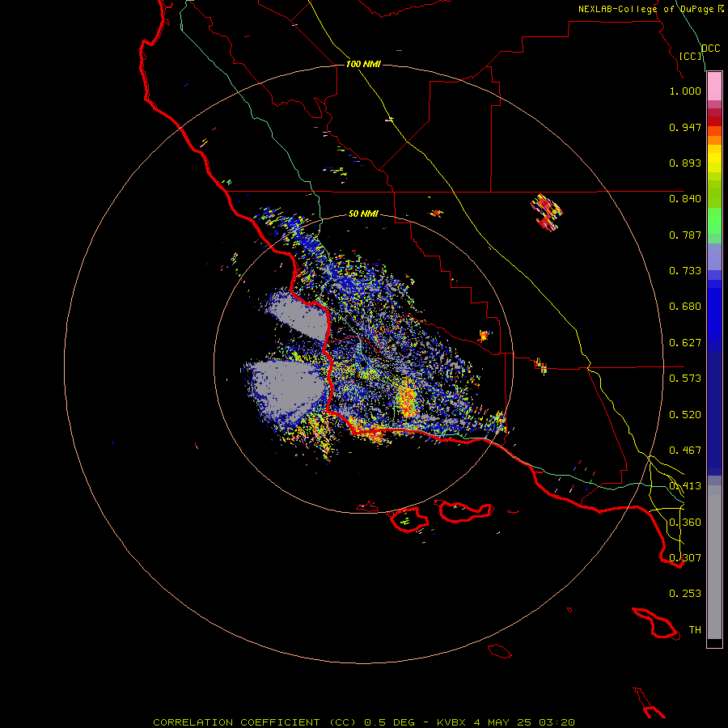
Task: Select the 0.733 color scale value
Action: pos(685,271)
